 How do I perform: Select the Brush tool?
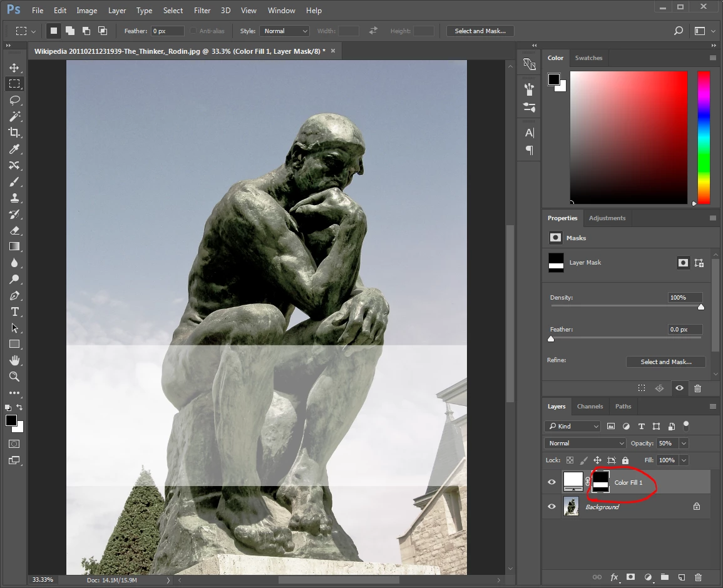(x=14, y=181)
